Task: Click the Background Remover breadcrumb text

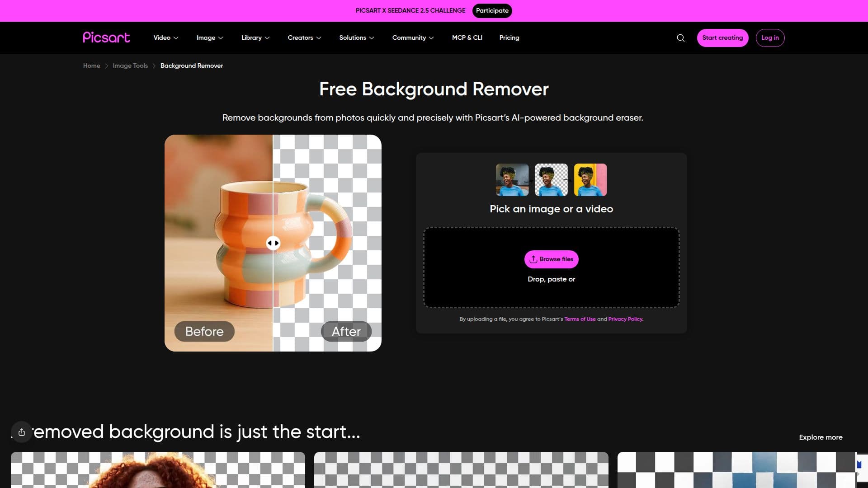Action: tap(192, 66)
